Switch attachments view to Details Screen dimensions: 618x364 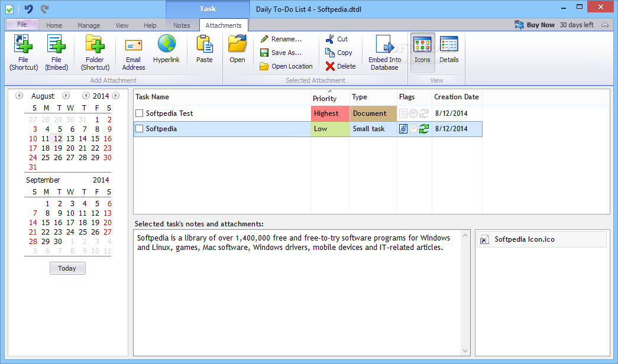coord(449,49)
